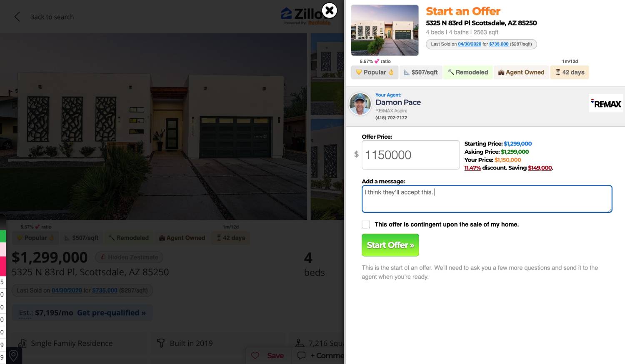The image size is (625, 364).
Task: Select the Agent Owned tag in offer panel
Action: click(x=521, y=72)
